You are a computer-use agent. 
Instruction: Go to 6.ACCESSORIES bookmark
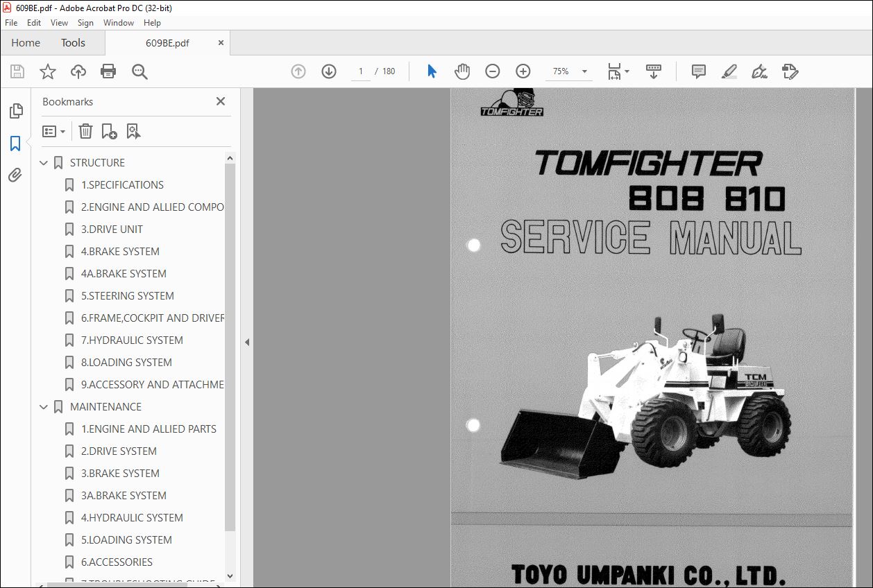[117, 562]
